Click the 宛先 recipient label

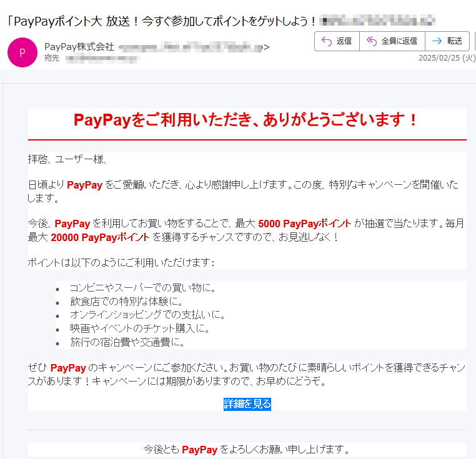pyautogui.click(x=52, y=58)
